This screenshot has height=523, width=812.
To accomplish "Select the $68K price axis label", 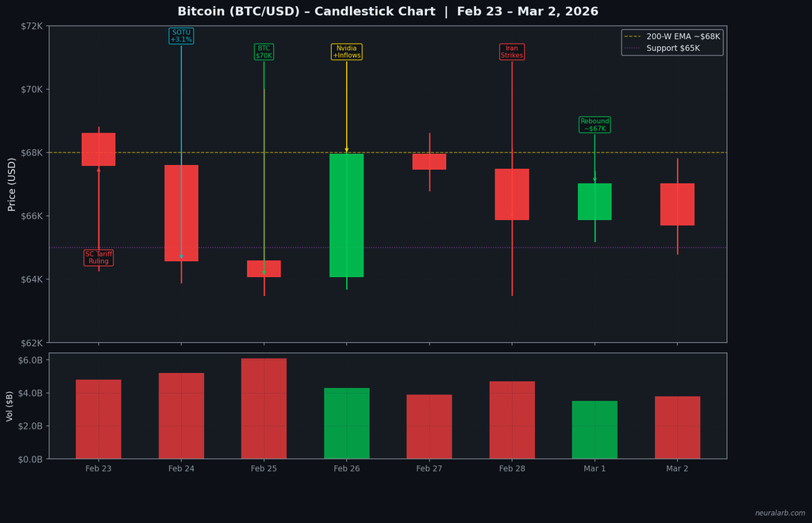I will point(33,152).
